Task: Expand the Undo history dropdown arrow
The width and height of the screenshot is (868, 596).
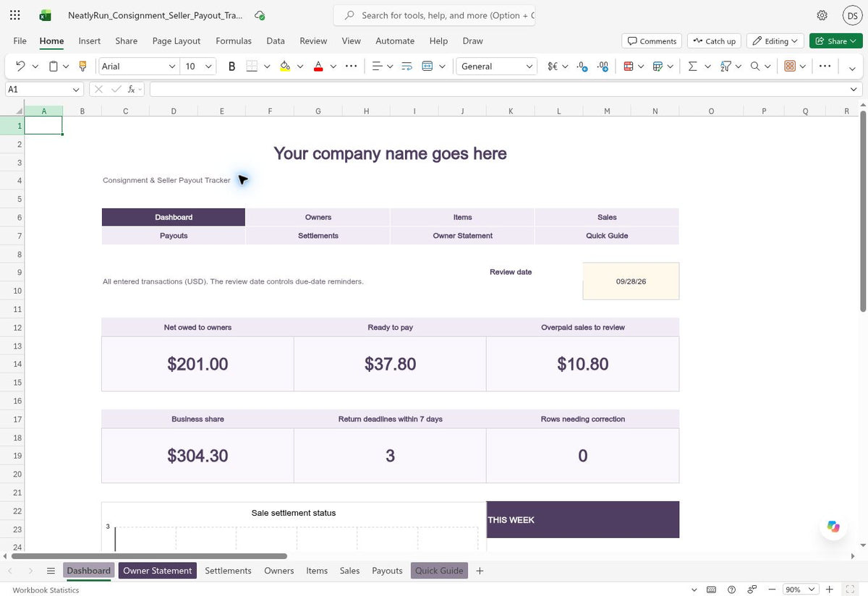Action: pyautogui.click(x=35, y=67)
